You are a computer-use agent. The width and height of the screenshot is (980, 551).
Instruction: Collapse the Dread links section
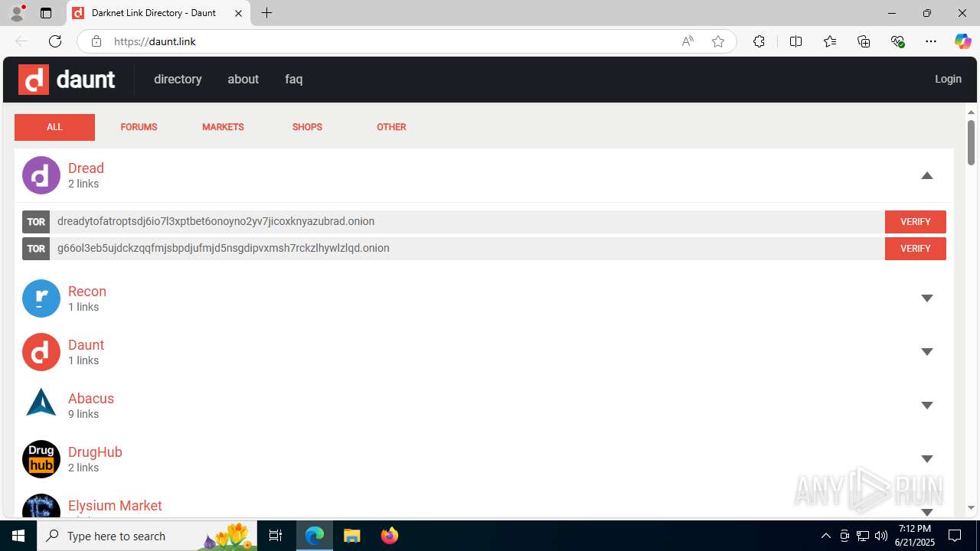tap(927, 175)
